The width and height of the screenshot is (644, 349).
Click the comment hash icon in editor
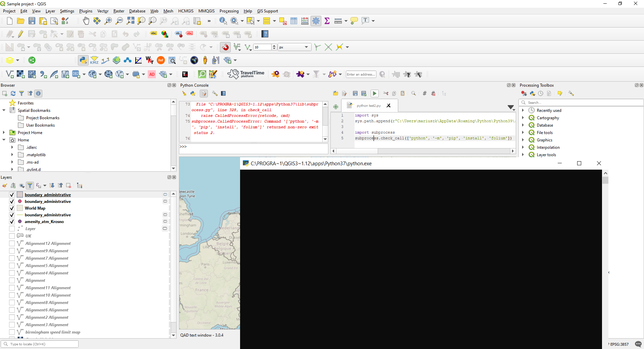[424, 93]
